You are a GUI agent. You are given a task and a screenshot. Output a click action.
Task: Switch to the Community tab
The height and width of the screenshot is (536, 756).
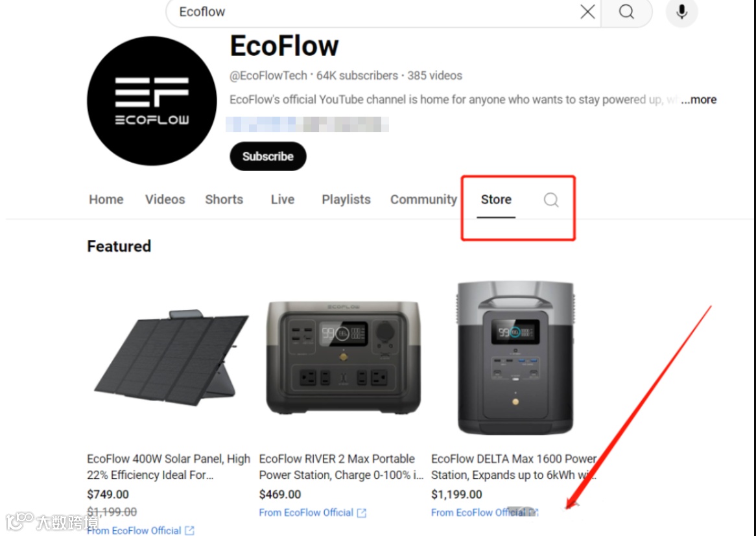(424, 200)
